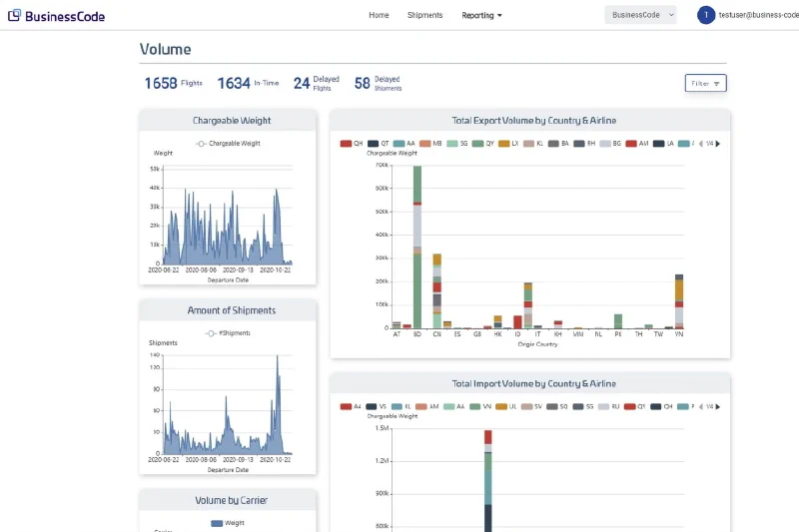Click the LX color swatch in export legend
This screenshot has height=532, width=799.
(x=504, y=144)
